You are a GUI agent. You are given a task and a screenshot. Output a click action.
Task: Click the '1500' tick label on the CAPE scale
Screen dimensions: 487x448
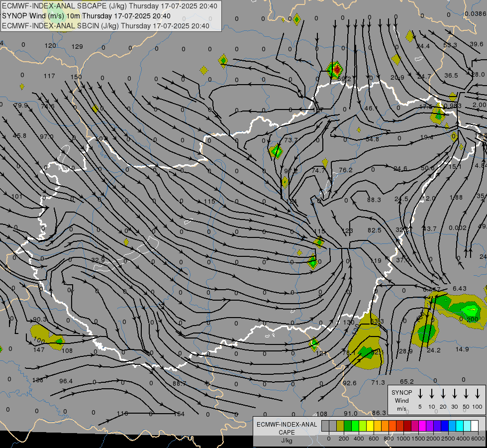(418, 439)
